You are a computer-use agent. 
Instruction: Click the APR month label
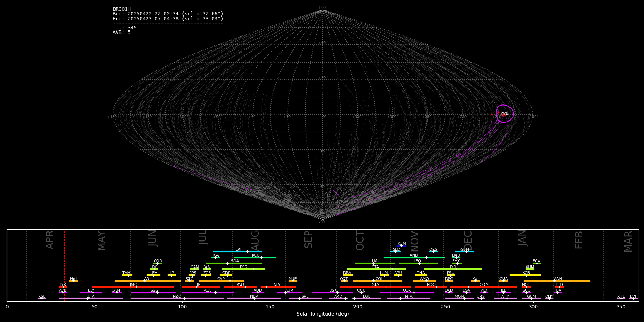(50, 240)
